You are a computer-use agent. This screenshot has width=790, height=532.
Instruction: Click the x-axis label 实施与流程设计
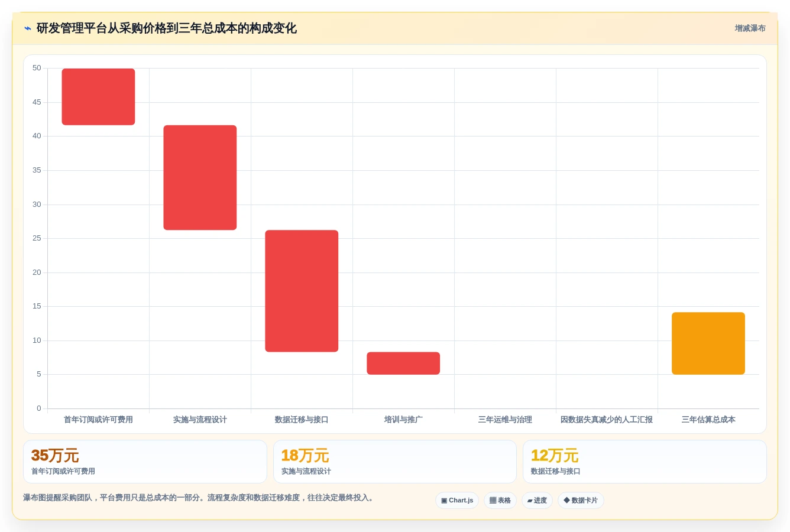(200, 420)
